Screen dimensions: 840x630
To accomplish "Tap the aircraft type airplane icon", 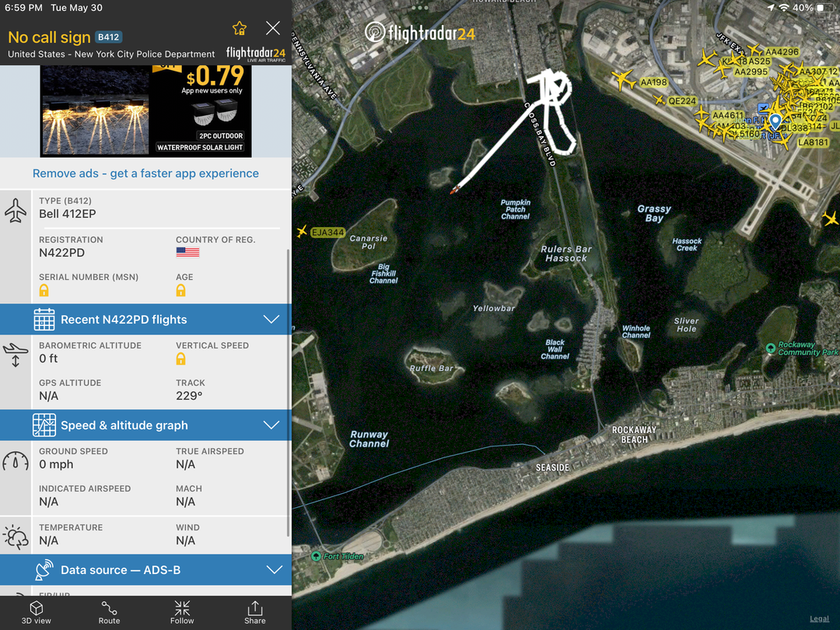I will click(x=16, y=211).
